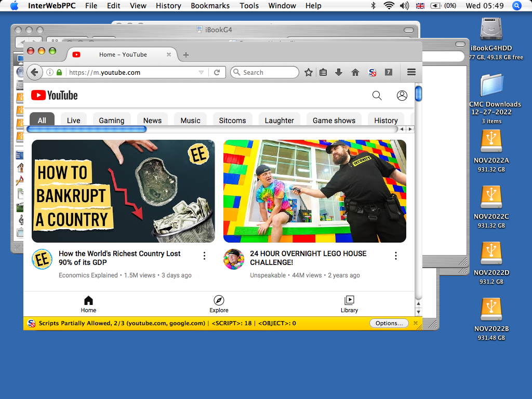The image size is (532, 399).
Task: Click the Wi-Fi status icon
Action: click(x=389, y=6)
